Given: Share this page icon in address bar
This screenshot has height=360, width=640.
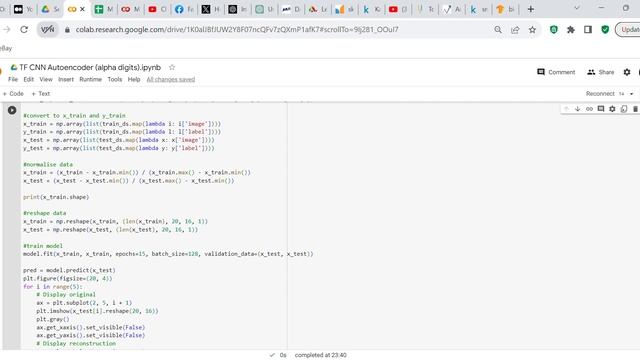Looking at the screenshot, I should (515, 30).
